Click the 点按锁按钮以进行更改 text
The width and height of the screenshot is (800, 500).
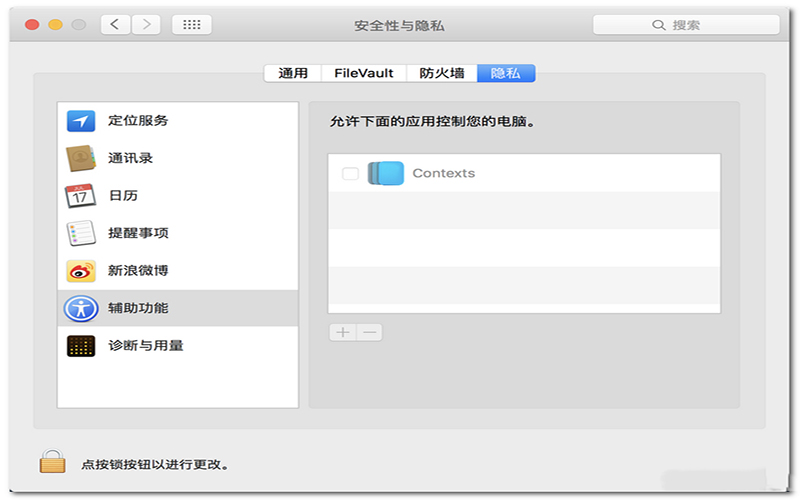(155, 465)
